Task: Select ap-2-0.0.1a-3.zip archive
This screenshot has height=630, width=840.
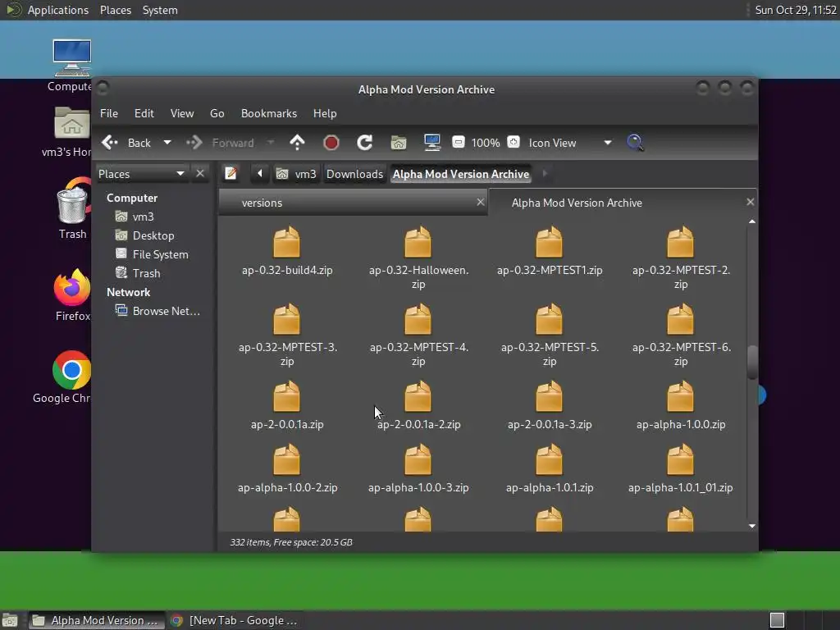Action: pos(549,405)
